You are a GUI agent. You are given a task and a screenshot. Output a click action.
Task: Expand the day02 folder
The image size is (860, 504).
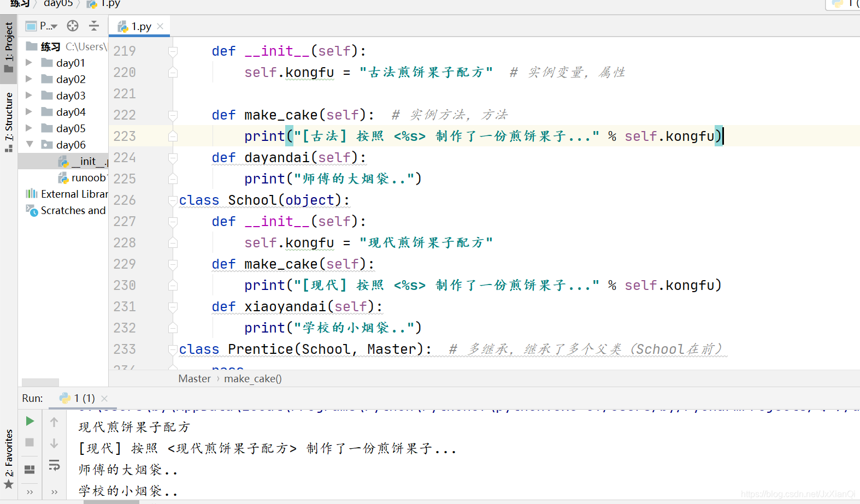coord(29,79)
